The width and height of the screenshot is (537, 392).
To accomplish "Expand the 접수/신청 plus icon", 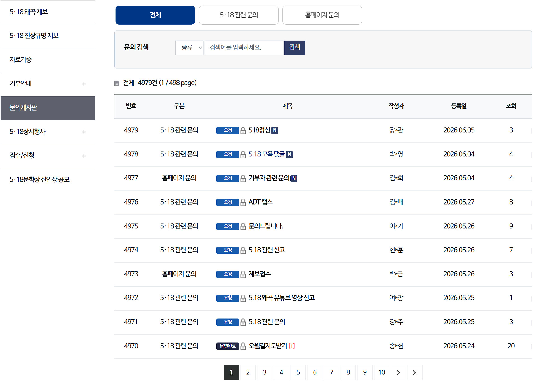I will coord(84,156).
